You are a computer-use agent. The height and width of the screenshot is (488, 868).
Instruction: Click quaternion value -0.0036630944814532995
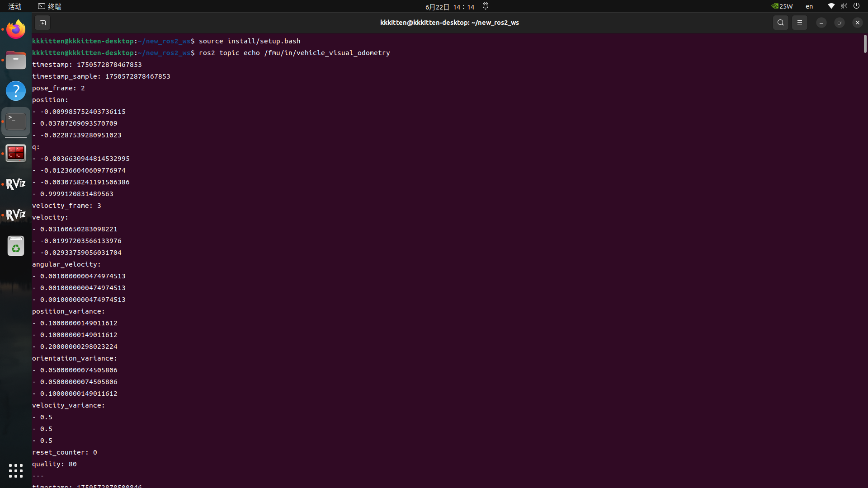(x=85, y=159)
